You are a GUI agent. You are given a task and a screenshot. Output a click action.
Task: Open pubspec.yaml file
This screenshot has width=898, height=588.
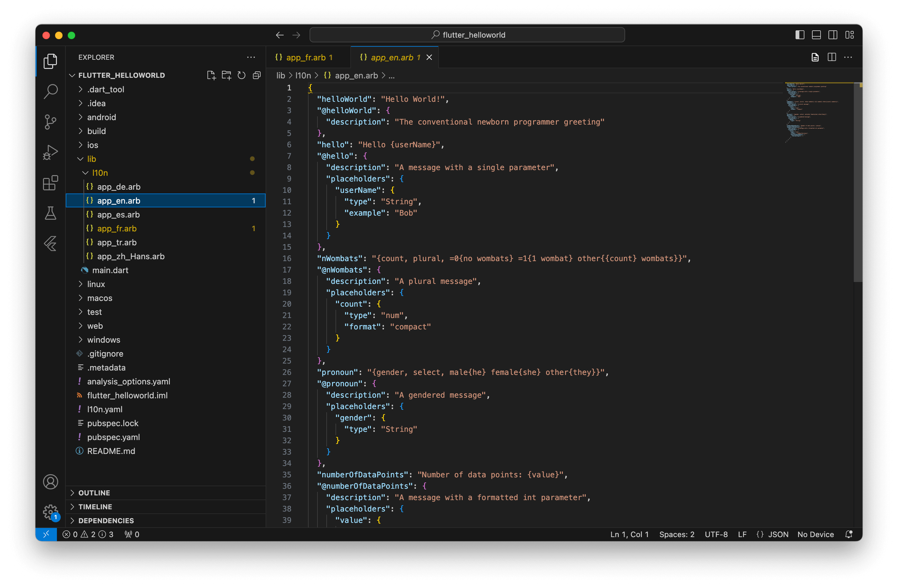click(x=166, y=437)
